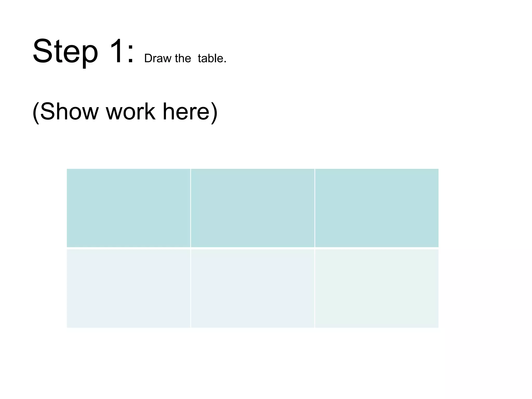Click the digit "1" in the heading
Screen dimensions: 532x399
(x=116, y=50)
